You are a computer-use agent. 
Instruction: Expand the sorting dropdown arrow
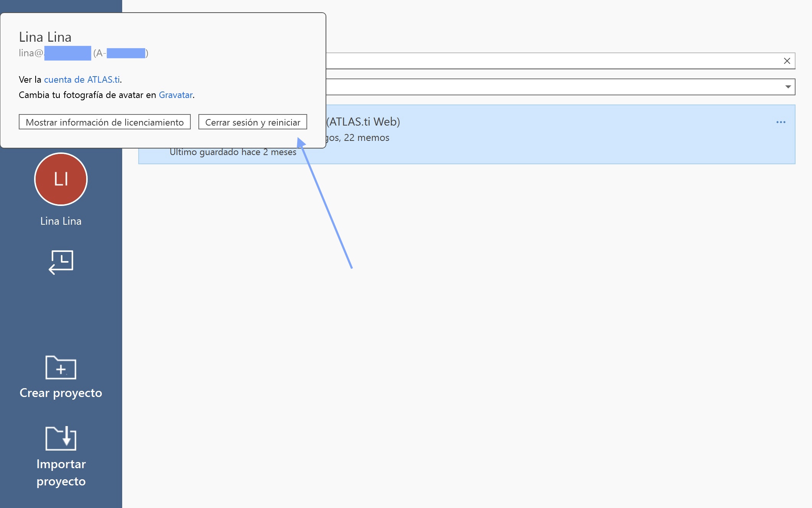coord(788,87)
